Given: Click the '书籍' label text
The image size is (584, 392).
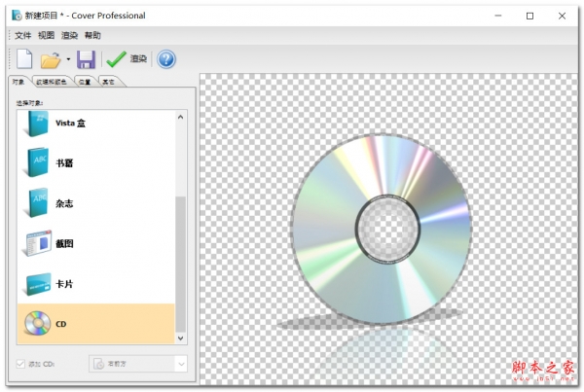Looking at the screenshot, I should (64, 163).
